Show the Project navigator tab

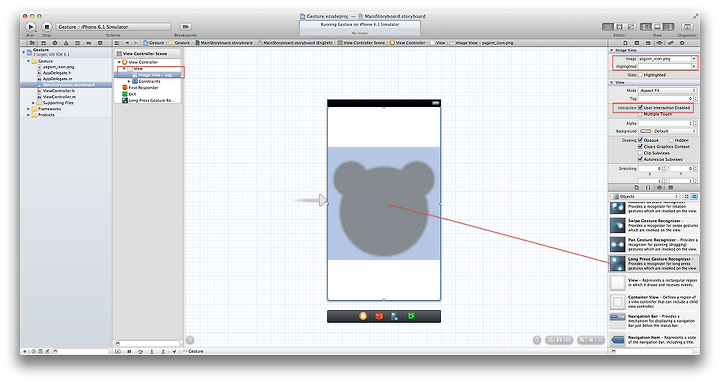pyautogui.click(x=32, y=43)
